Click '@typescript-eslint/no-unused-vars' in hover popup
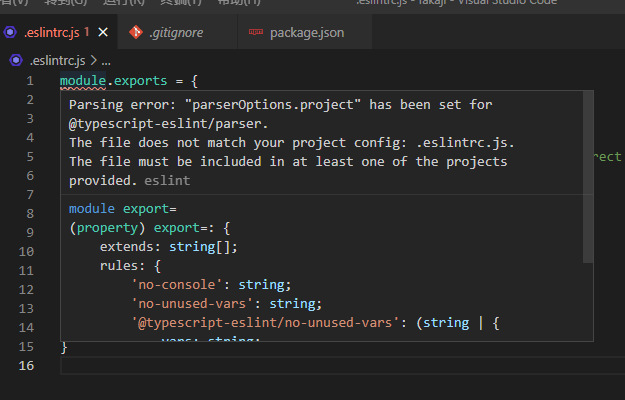This screenshot has height=400, width=625. pos(265,323)
